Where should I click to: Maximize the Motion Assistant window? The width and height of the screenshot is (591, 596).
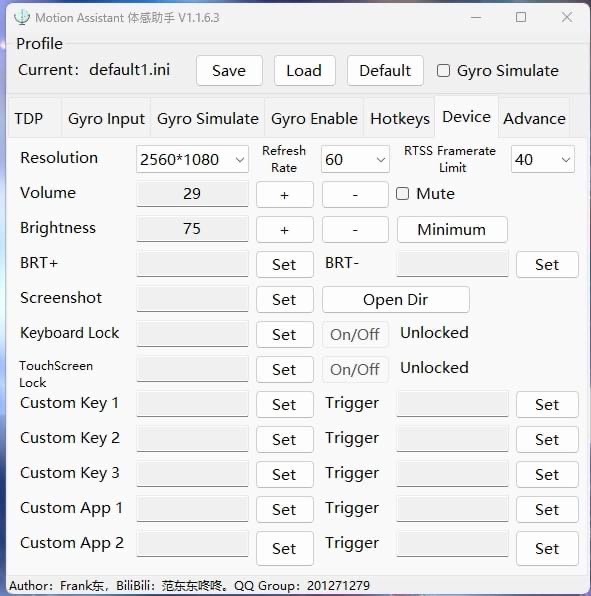(x=521, y=17)
